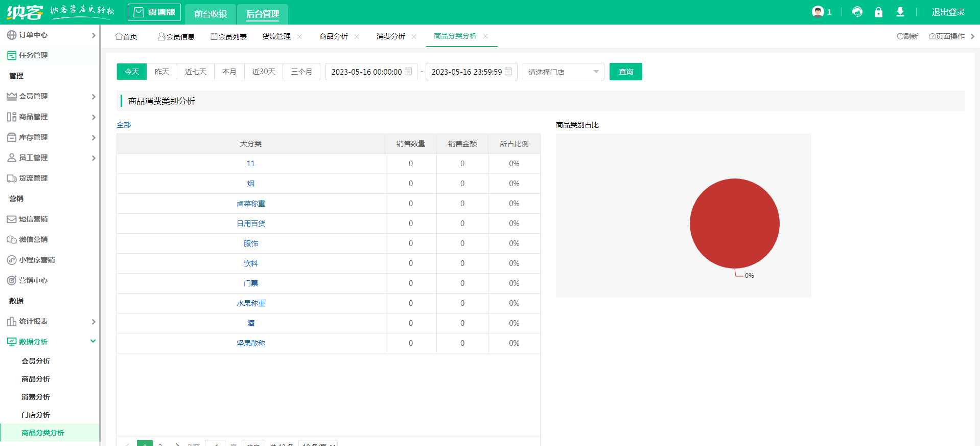
Task: Click the green 查询 button
Action: pos(625,72)
